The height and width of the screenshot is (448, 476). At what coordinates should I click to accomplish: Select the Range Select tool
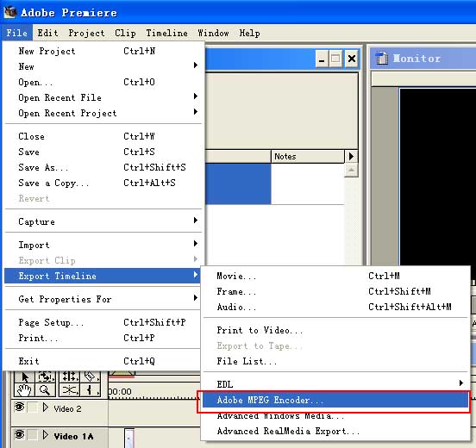pos(45,377)
